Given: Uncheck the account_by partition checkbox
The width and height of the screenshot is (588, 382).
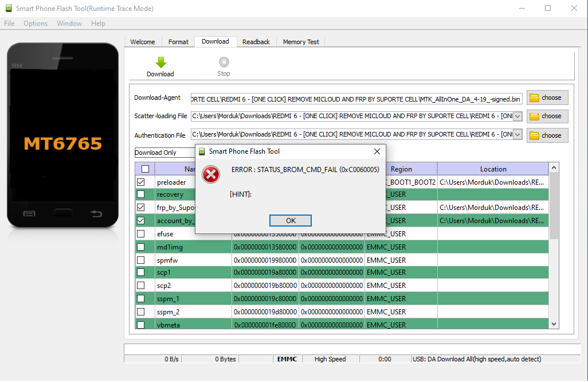Looking at the screenshot, I should click(x=140, y=220).
